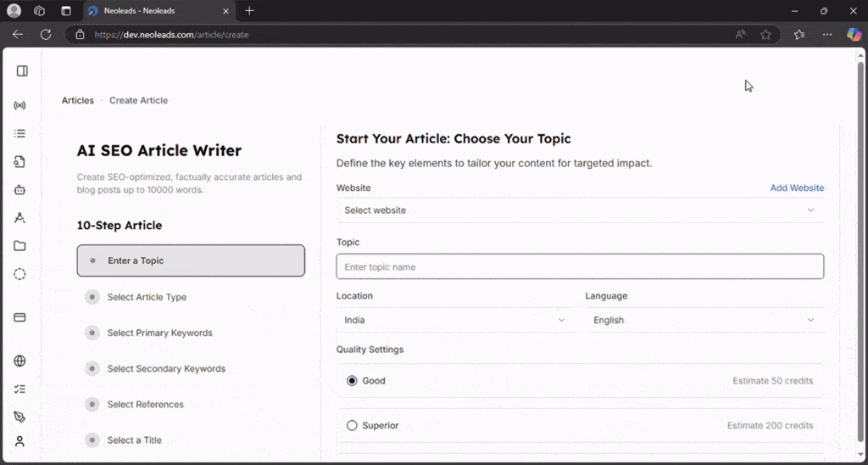Close the Neoleads browser tab
The width and height of the screenshot is (868, 465).
(225, 10)
